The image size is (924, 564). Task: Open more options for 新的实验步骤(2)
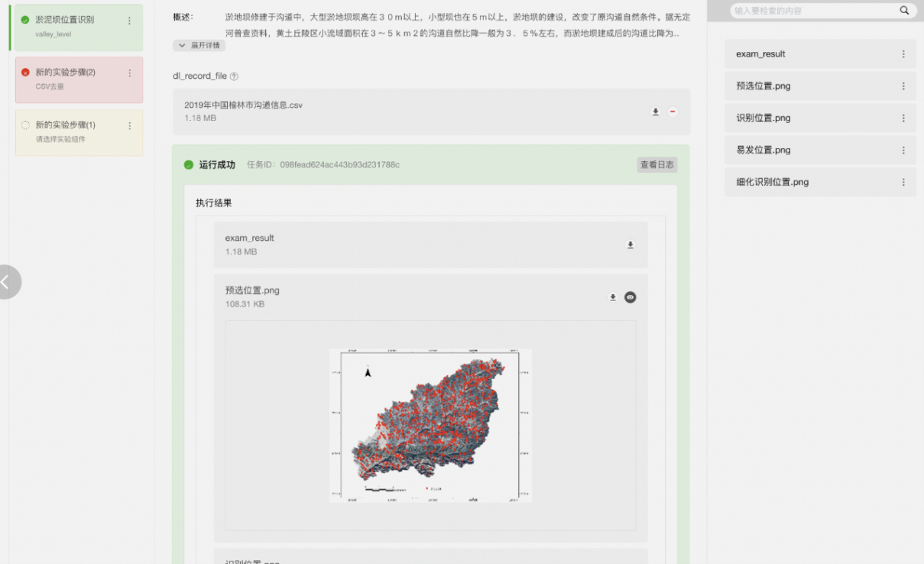tap(129, 73)
